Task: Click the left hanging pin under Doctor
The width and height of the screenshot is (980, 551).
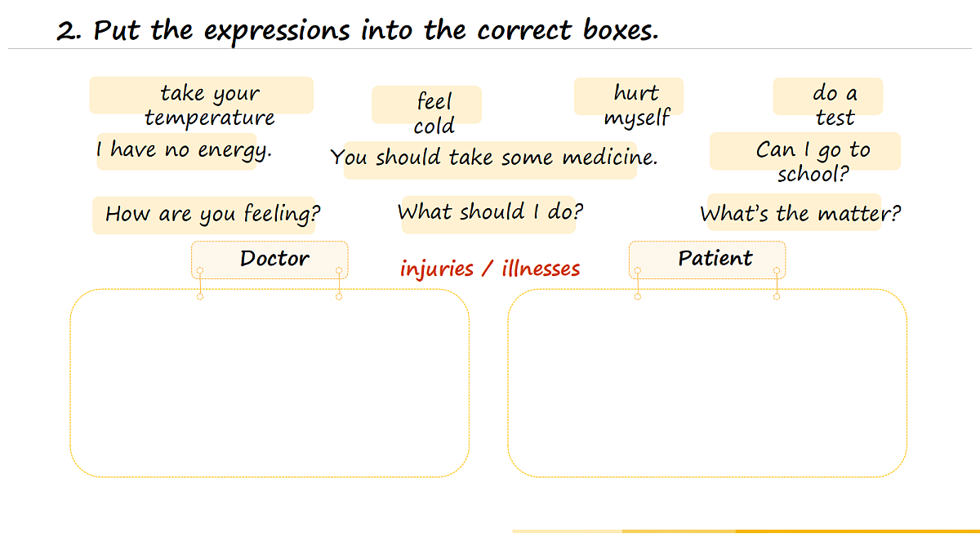Action: click(200, 283)
